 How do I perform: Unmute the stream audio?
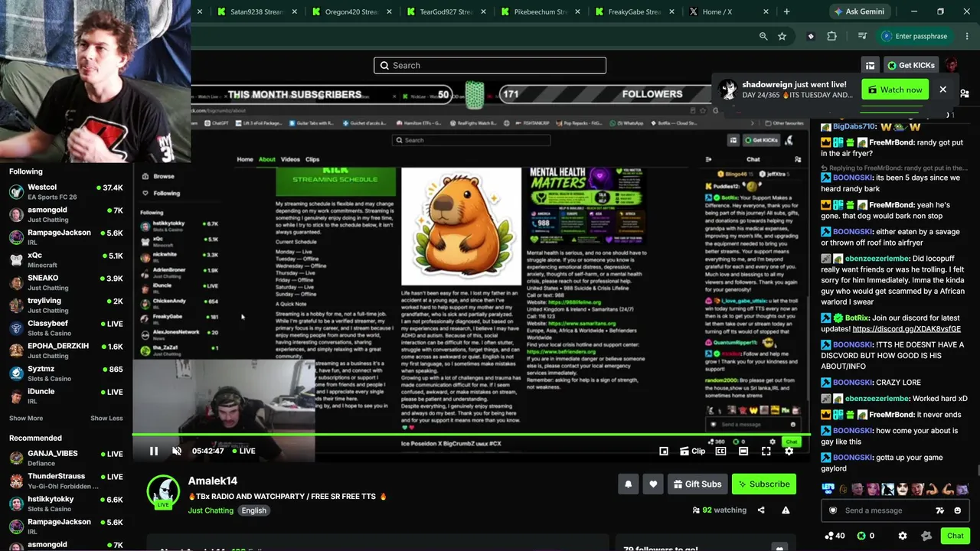point(177,451)
